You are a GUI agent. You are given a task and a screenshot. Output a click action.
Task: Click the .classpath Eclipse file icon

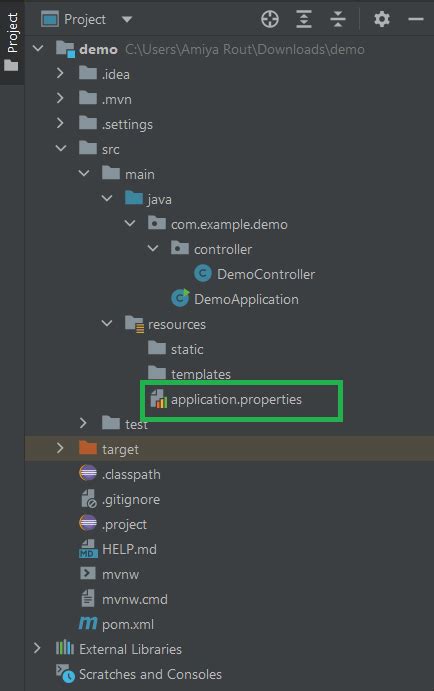88,473
